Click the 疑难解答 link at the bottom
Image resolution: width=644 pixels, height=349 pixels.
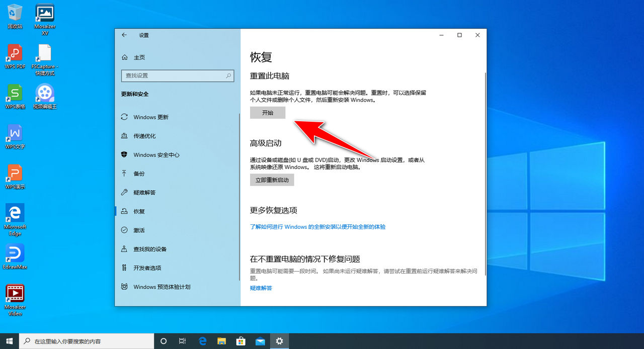(x=261, y=288)
